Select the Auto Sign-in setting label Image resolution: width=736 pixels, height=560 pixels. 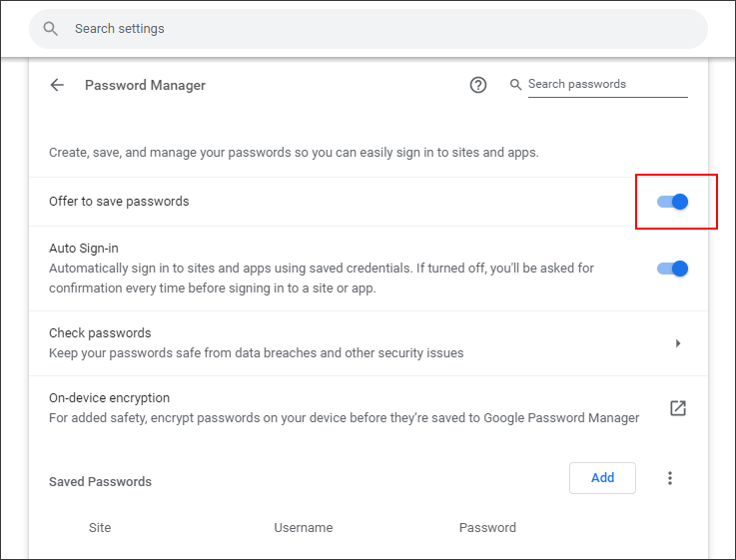coord(84,249)
